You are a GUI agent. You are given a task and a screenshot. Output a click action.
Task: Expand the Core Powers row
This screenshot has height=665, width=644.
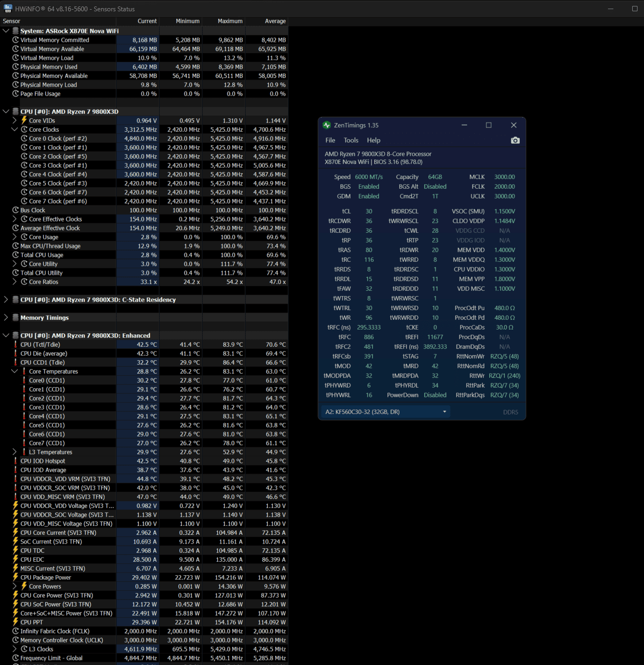tap(15, 587)
